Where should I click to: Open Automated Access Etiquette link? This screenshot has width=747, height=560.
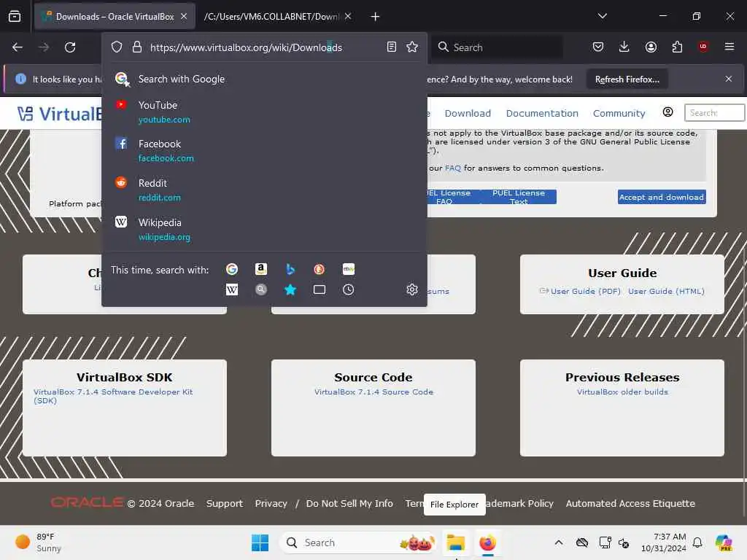(630, 503)
